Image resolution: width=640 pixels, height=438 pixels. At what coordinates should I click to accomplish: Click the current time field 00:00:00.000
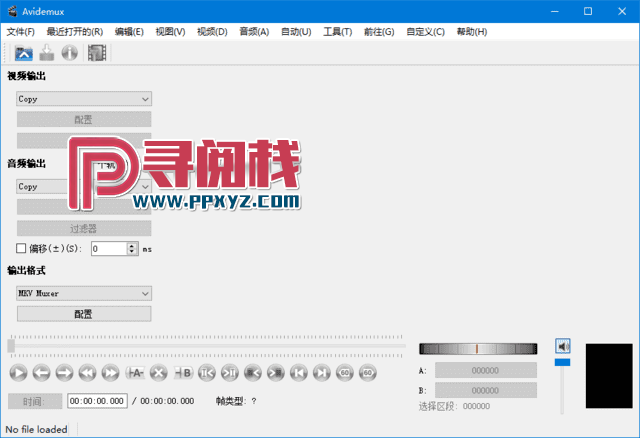click(x=97, y=401)
